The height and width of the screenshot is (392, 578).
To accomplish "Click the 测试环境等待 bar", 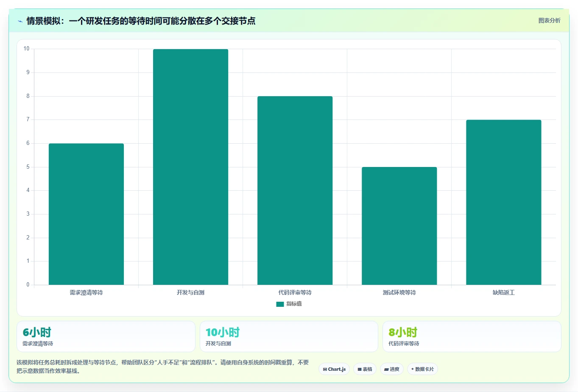I will pos(399,226).
